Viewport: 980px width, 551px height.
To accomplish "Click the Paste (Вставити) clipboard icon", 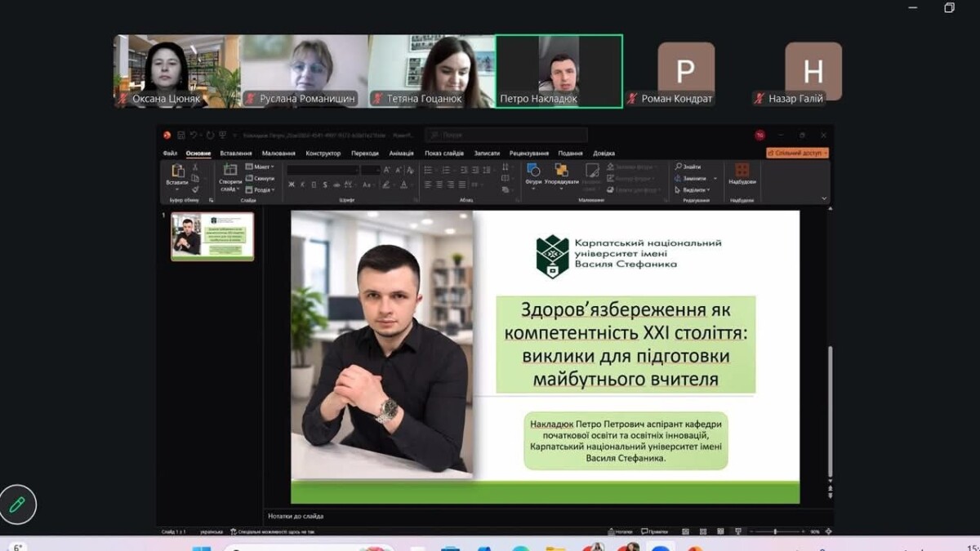I will click(x=177, y=171).
